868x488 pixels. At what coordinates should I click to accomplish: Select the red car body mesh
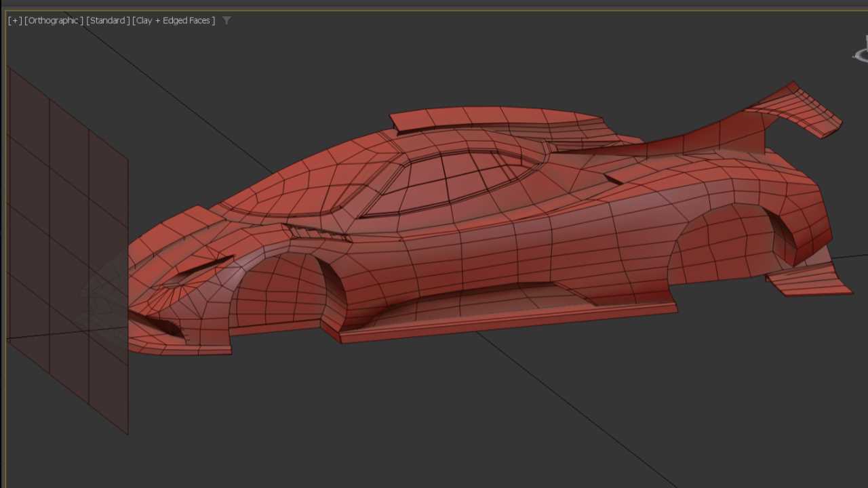pyautogui.click(x=475, y=230)
